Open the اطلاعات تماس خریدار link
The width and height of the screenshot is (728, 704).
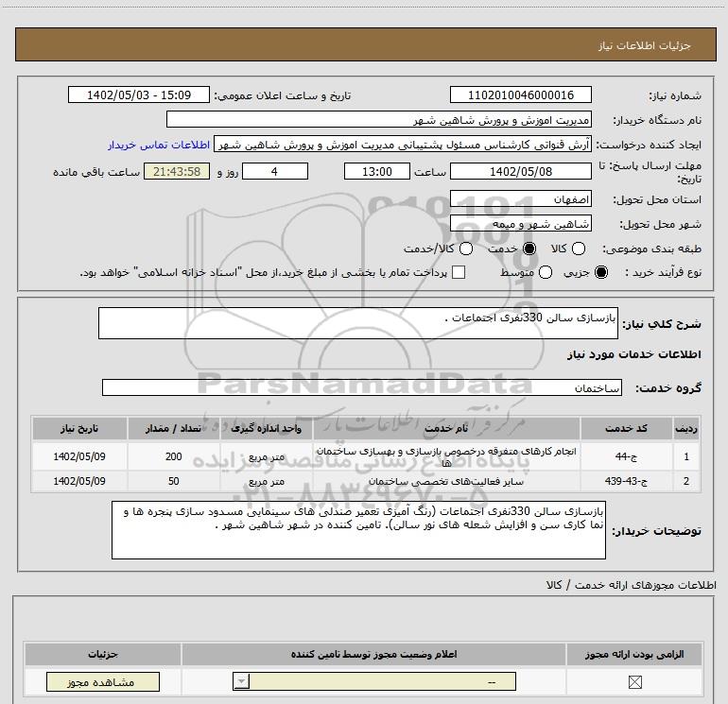159,145
